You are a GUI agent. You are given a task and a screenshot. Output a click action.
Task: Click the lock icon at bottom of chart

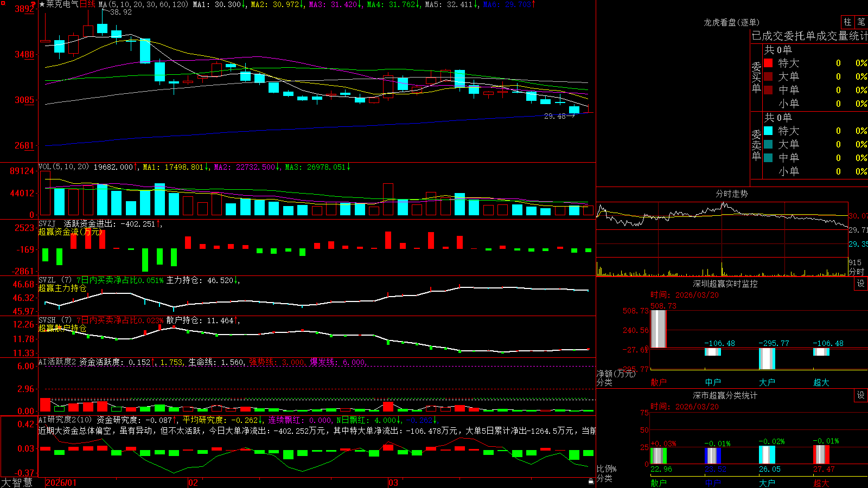[591, 481]
